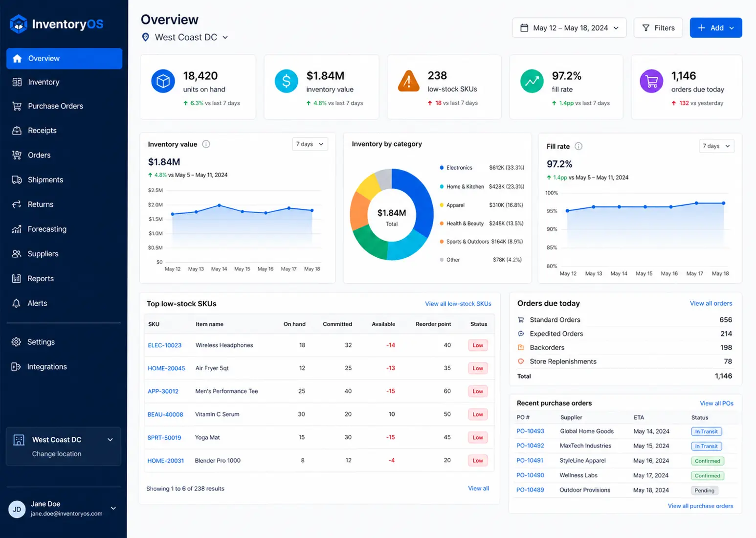Click the Filters button

pyautogui.click(x=658, y=28)
